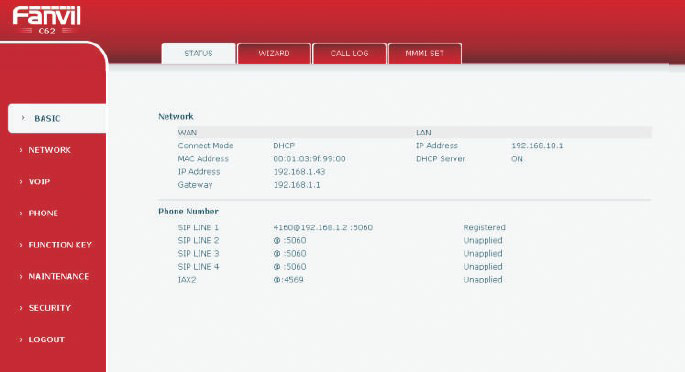Open the CALL LOG tab
This screenshot has width=685, height=372.
[349, 53]
